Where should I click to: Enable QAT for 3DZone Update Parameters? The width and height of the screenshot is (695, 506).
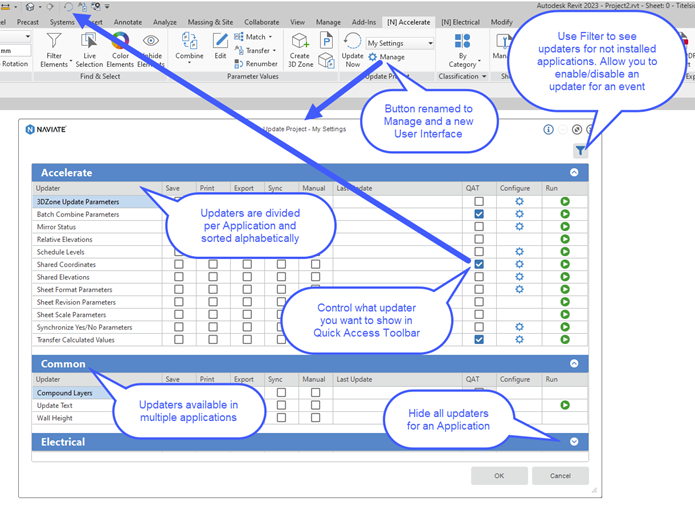click(479, 202)
